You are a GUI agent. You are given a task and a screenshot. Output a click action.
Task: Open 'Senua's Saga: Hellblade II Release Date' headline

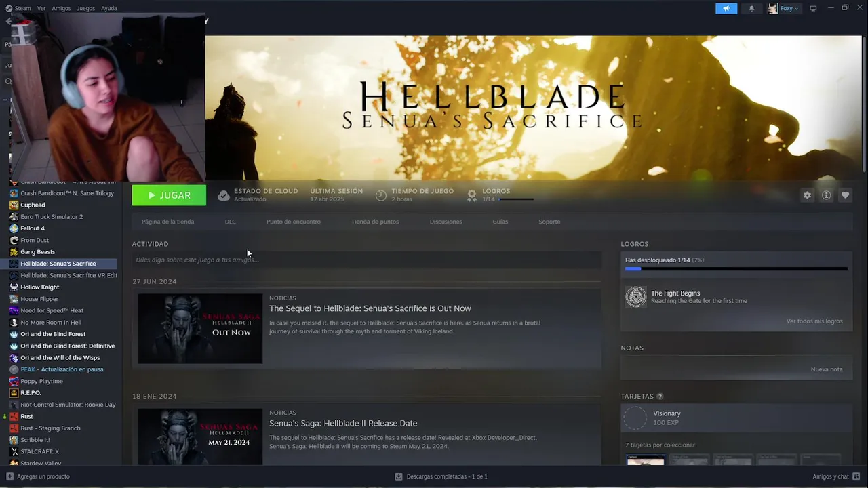click(343, 423)
